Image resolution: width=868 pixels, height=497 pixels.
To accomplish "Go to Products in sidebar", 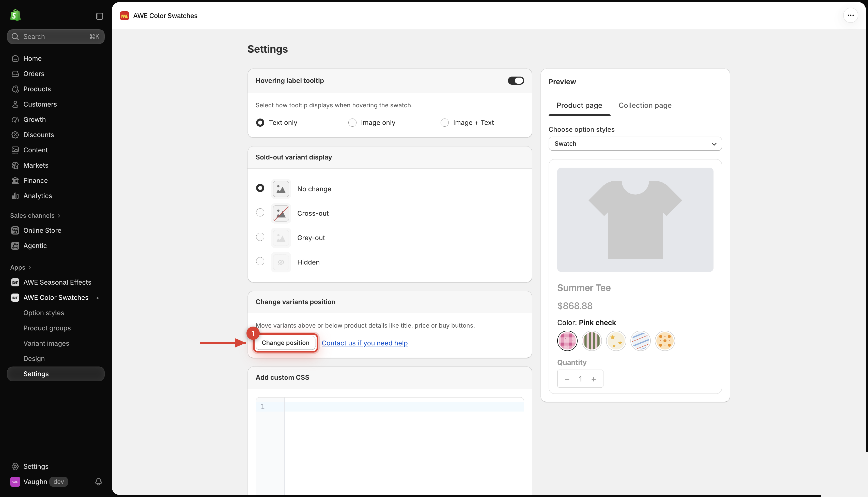I will pyautogui.click(x=56, y=89).
